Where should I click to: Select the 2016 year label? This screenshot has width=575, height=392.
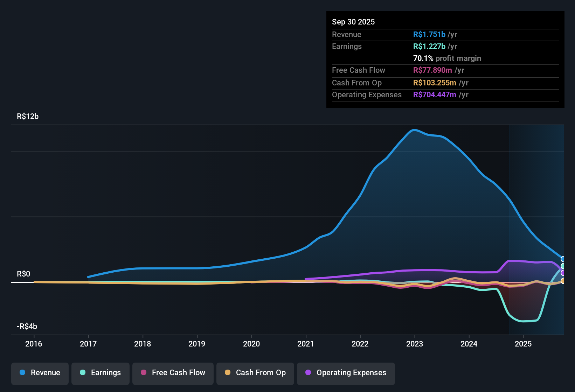coord(34,344)
